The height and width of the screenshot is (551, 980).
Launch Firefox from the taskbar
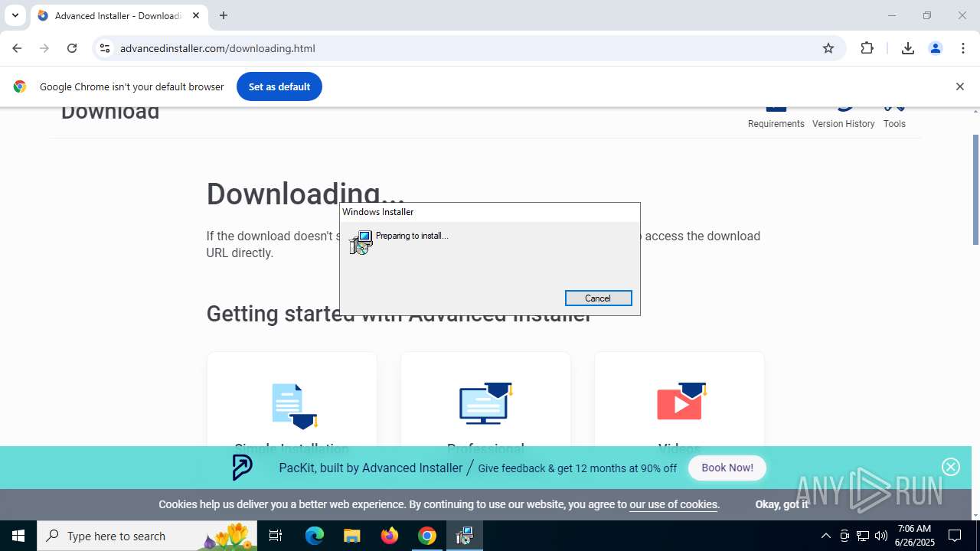(x=390, y=536)
